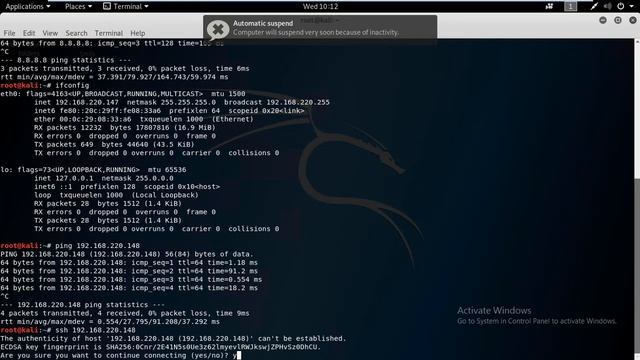This screenshot has height=360, width=640.
Task: Click the 'inet 127.0.0.1 netmask 255.0.0.0' line
Action: click(x=104, y=178)
